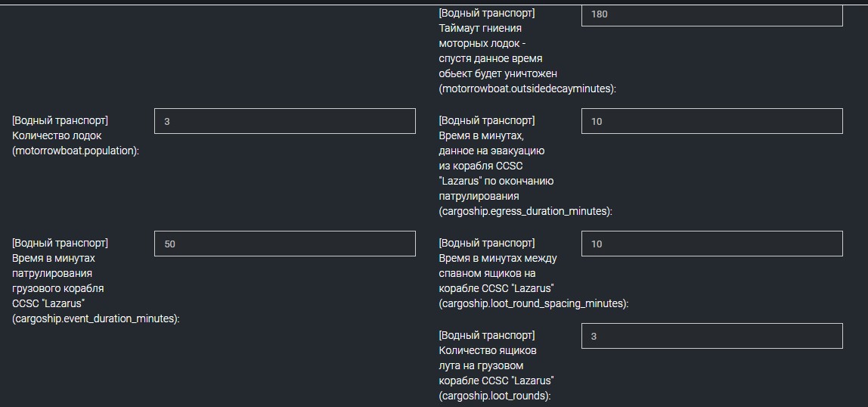Click the "Количество лодок" label text
This screenshot has height=407, width=868.
pos(57,135)
